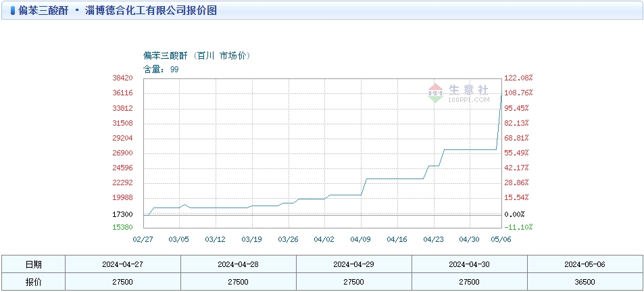Click the 生意社 watermark logo
The height and width of the screenshot is (292, 644).
tap(458, 91)
